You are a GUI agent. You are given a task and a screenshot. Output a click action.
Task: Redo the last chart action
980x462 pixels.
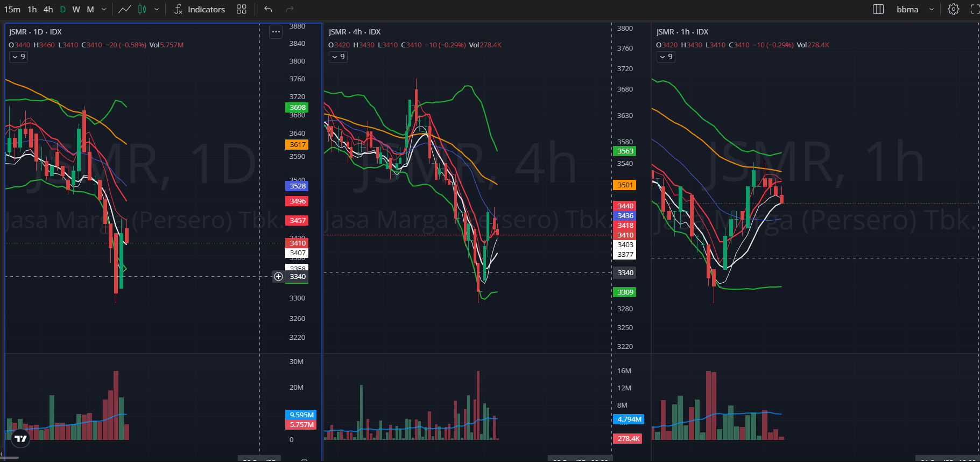point(290,9)
